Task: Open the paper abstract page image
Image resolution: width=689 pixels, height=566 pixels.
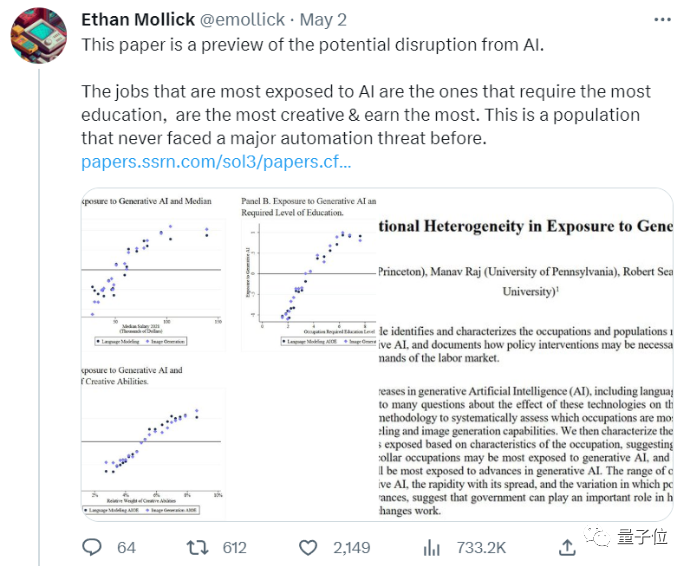Action: (525, 353)
